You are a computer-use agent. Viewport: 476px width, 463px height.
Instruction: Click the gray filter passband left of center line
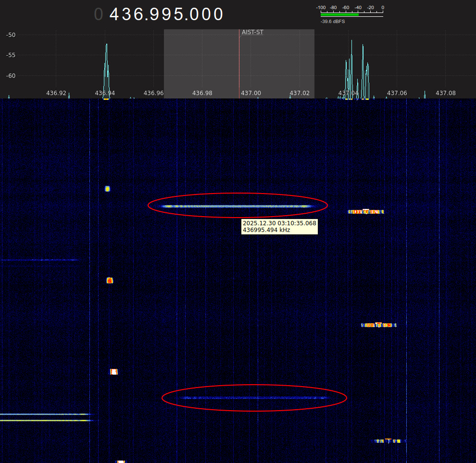(201, 62)
